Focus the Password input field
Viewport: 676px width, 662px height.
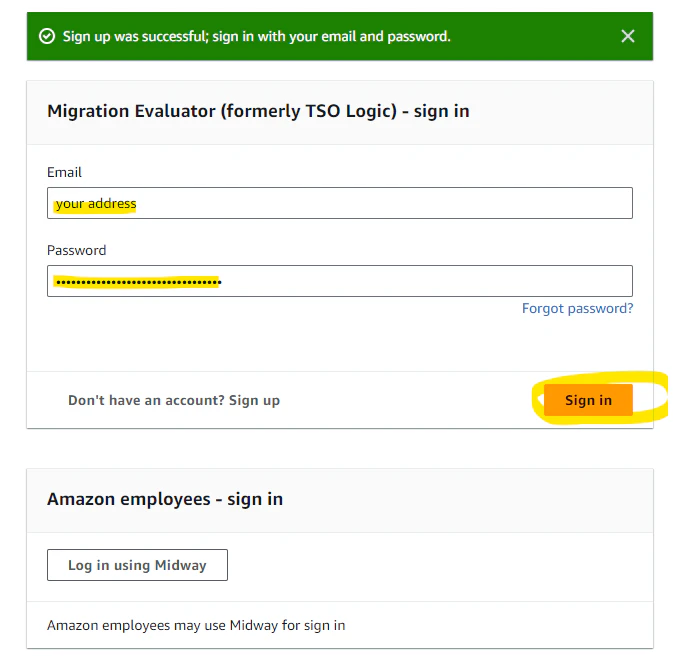[340, 281]
